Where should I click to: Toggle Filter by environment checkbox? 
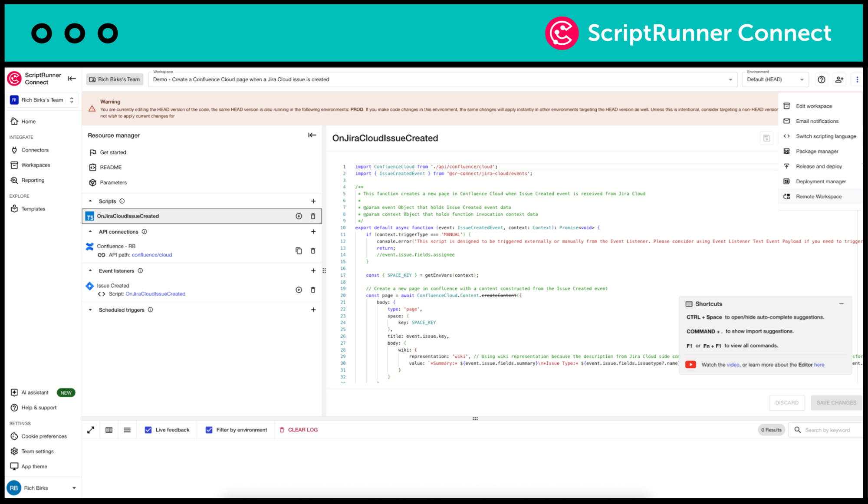(209, 430)
